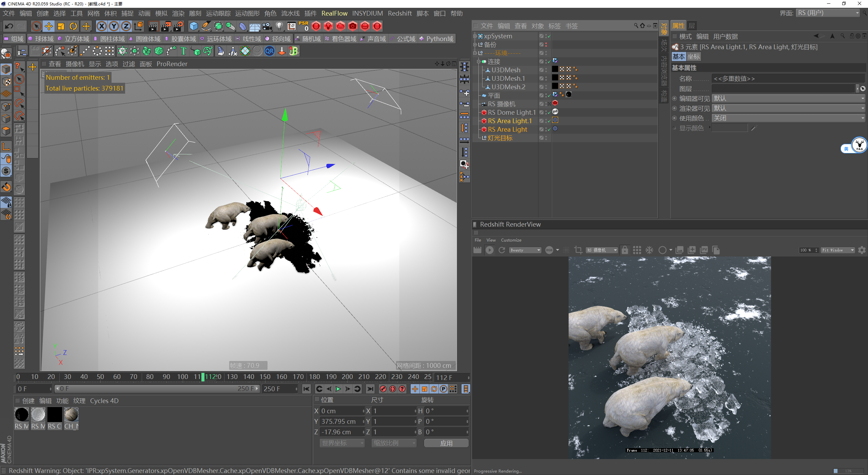Screen dimensions: 868x475
Task: Click the Scale tool icon
Action: tap(61, 26)
